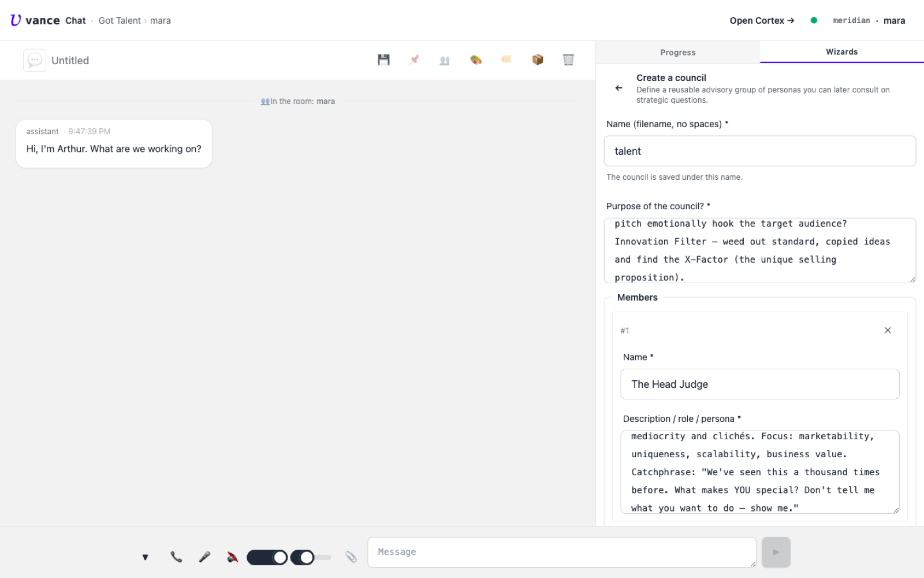Click the council Name field containing talent

point(760,151)
